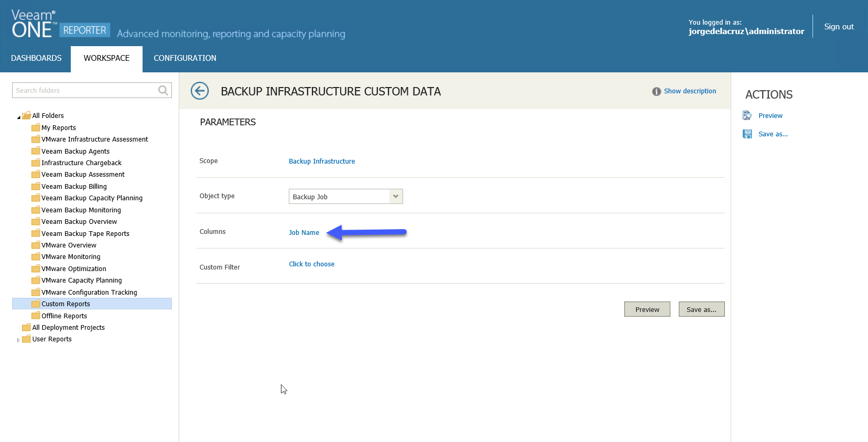Expand the User Reports tree node
The image size is (868, 442).
point(18,340)
